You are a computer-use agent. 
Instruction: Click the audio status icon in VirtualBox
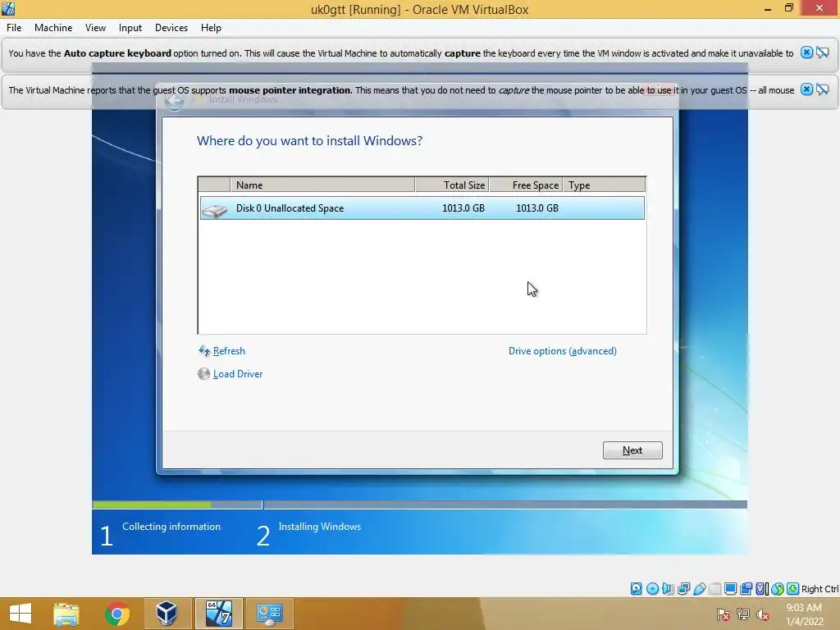[x=668, y=589]
